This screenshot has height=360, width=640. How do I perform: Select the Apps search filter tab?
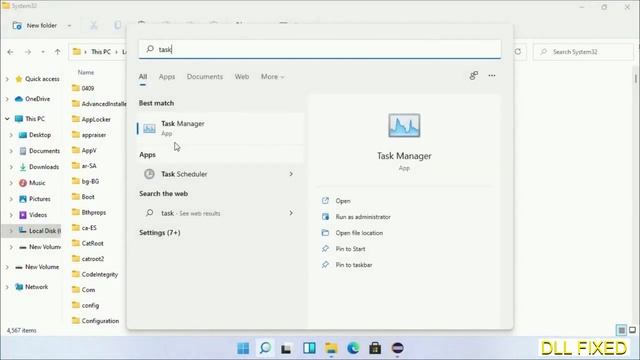click(x=167, y=76)
